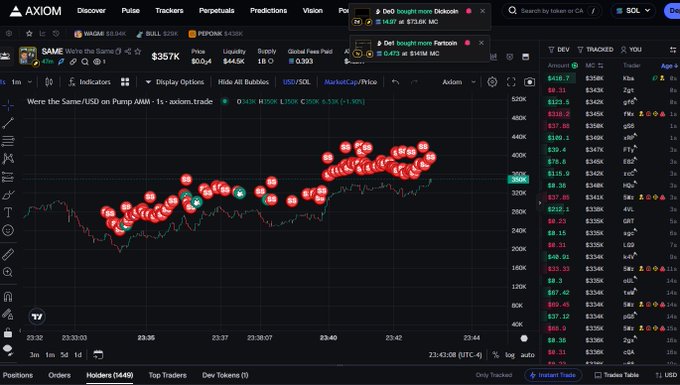Open the Pulse page

click(131, 11)
